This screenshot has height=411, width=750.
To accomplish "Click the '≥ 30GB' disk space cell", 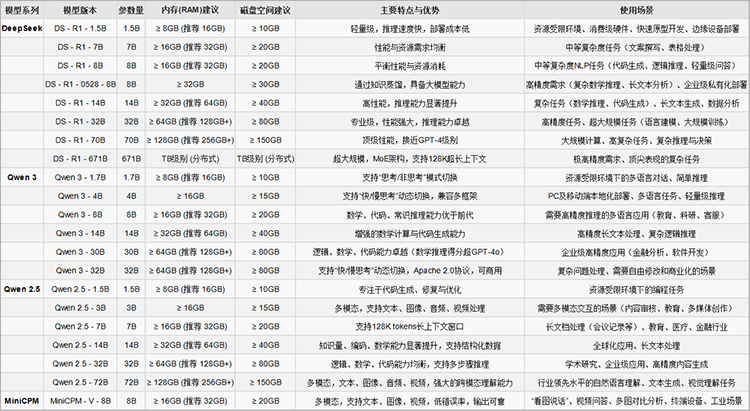I will point(265,85).
